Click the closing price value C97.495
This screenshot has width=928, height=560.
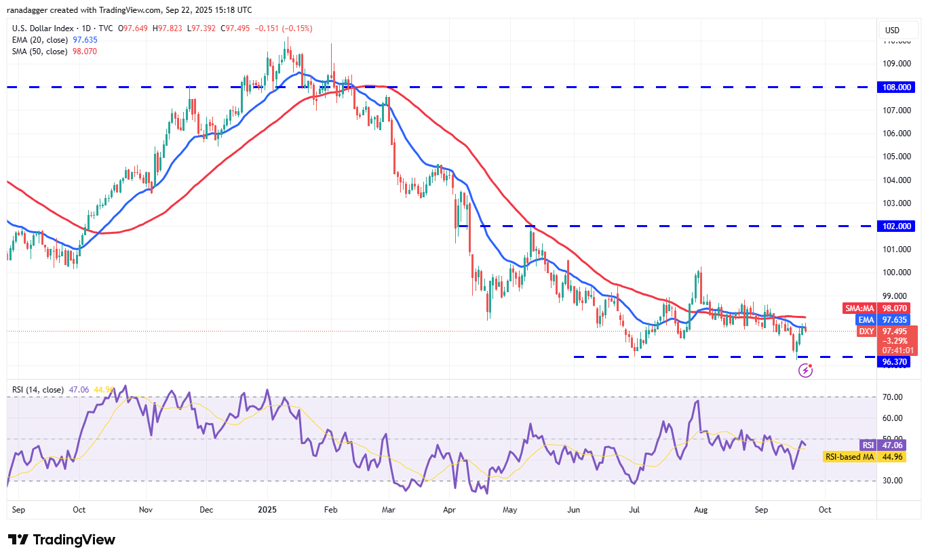(x=237, y=28)
